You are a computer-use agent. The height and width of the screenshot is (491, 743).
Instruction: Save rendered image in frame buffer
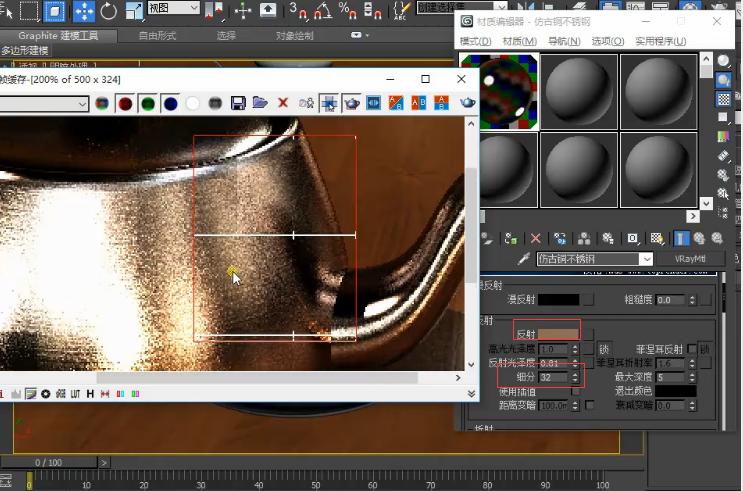click(x=238, y=103)
